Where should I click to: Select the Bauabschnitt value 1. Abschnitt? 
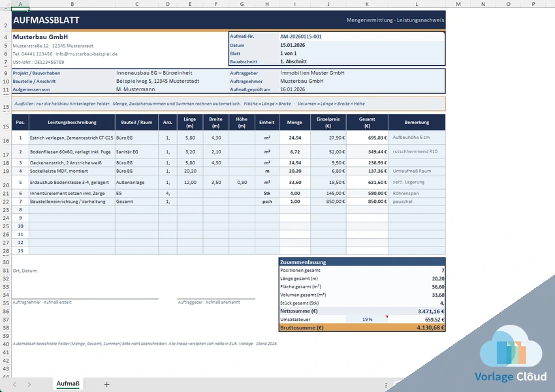click(x=293, y=61)
